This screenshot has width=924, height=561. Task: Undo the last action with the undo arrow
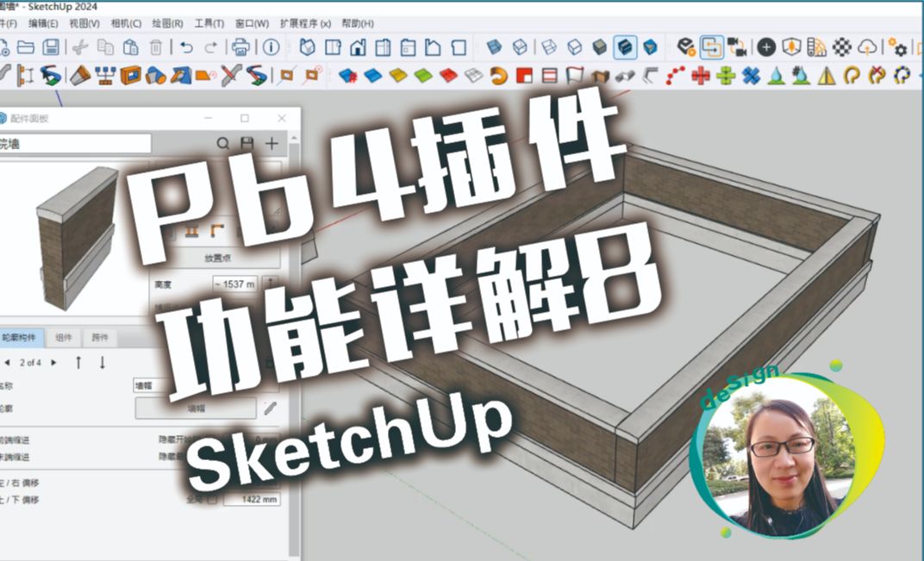(185, 48)
